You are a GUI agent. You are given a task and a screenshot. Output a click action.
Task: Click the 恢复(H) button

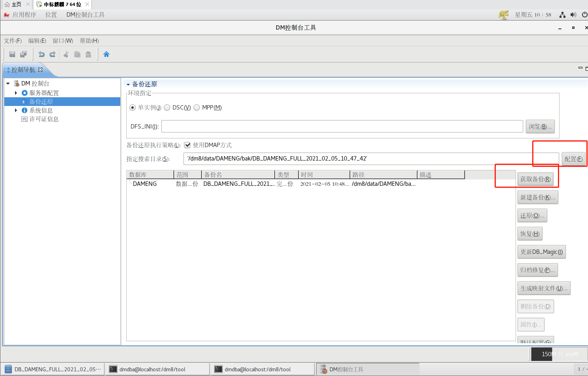(530, 234)
